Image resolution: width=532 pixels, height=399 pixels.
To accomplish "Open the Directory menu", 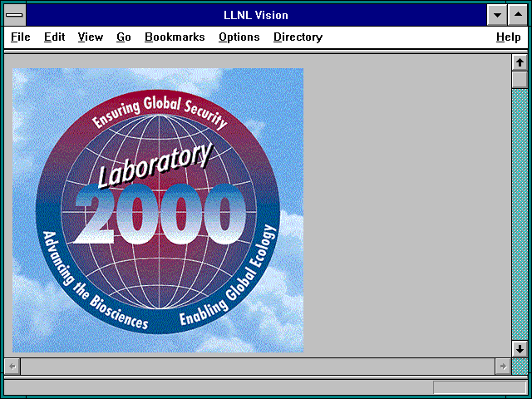I will coord(298,37).
